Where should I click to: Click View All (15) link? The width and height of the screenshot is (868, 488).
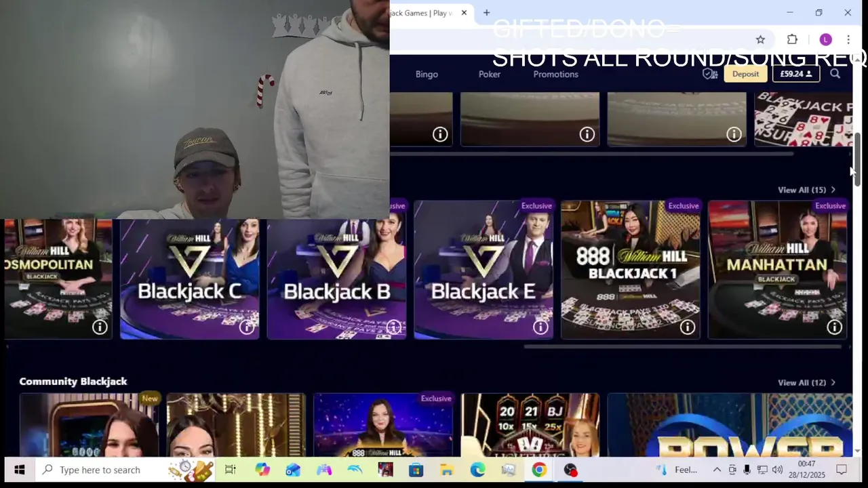[x=807, y=190]
